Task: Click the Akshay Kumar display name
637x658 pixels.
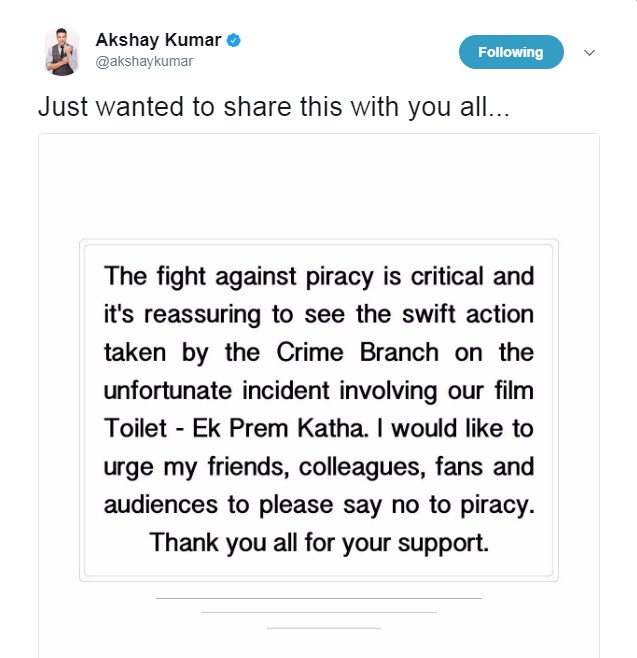Action: click(x=160, y=41)
